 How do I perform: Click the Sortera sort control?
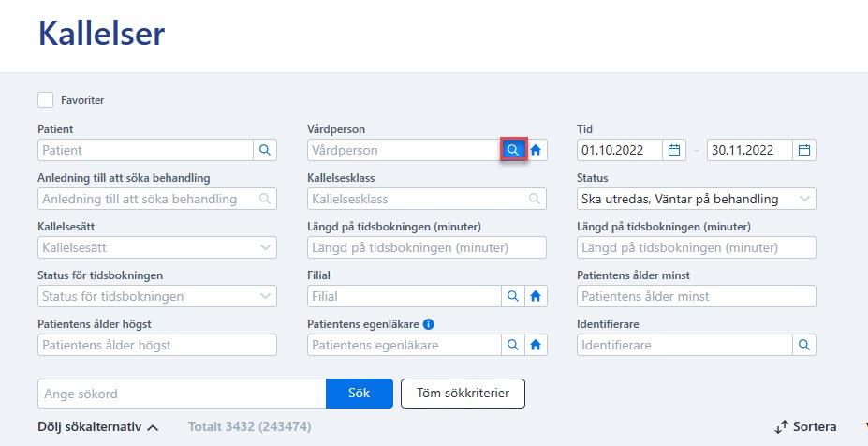[805, 427]
